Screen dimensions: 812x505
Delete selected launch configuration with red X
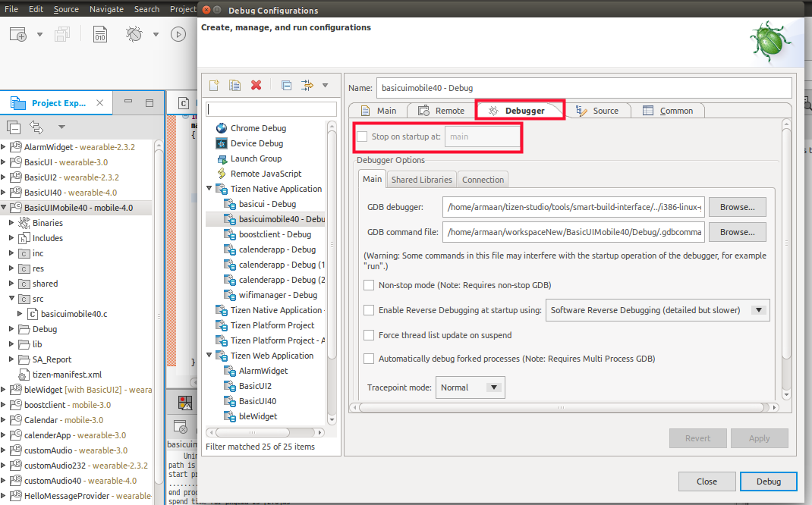(x=257, y=85)
